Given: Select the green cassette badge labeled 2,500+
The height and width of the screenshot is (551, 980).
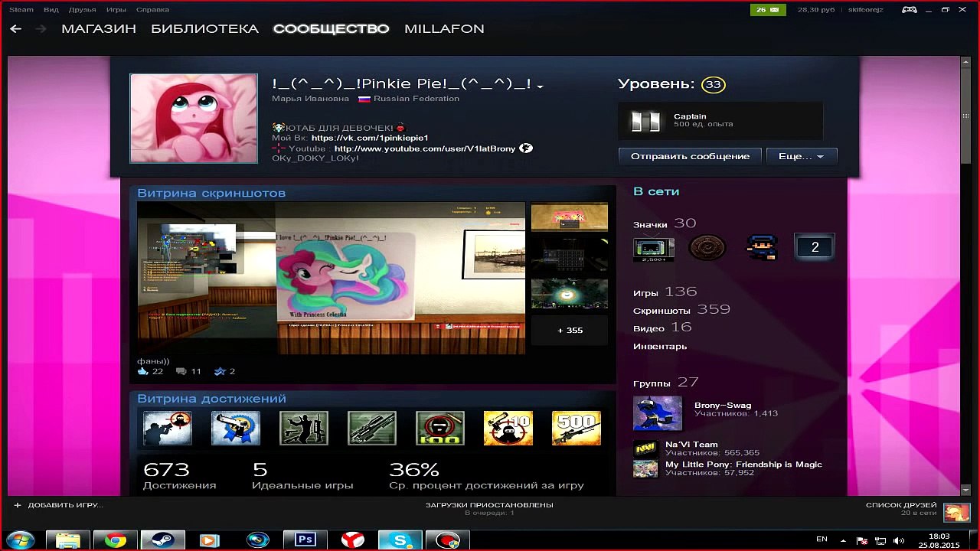Looking at the screenshot, I should [653, 248].
